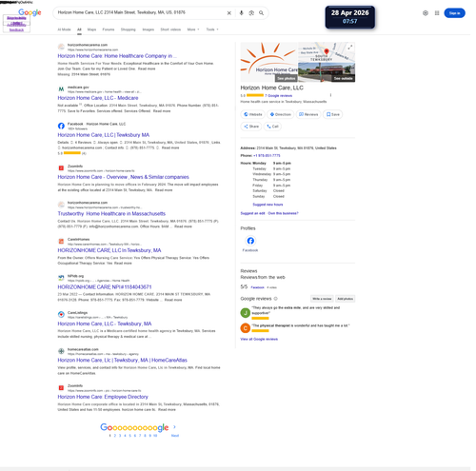The image size is (476, 471).
Task: Clear the search box with X icon
Action: point(228,13)
